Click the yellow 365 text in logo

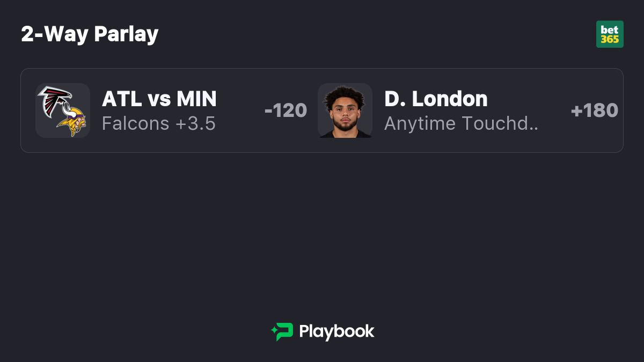click(x=610, y=39)
